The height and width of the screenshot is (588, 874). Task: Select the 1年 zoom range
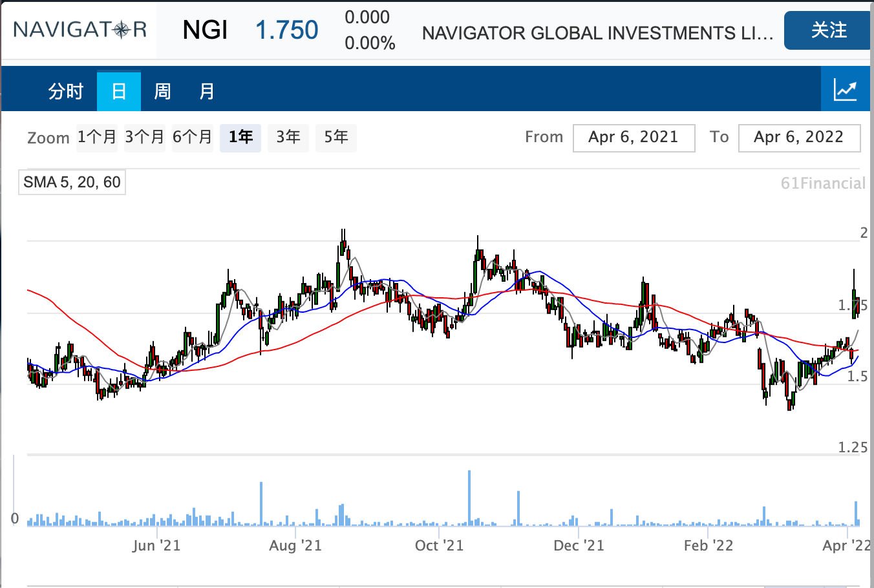tap(240, 138)
